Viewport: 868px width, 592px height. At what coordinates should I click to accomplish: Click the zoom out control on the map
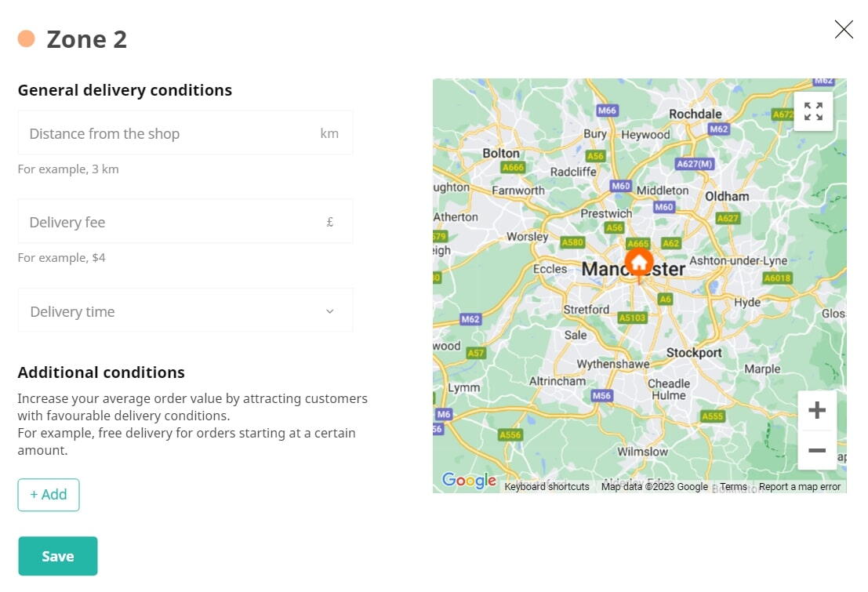[816, 450]
